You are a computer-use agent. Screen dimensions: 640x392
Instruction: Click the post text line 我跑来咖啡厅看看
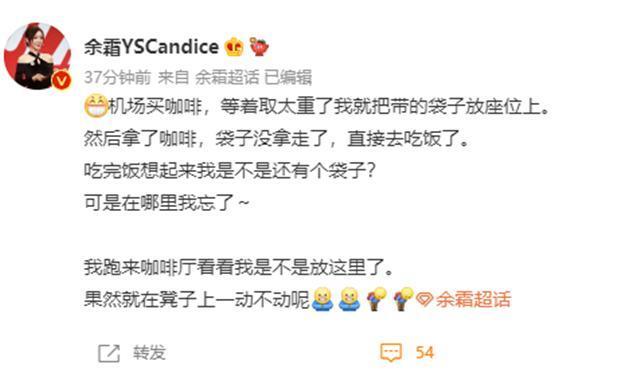point(239,267)
